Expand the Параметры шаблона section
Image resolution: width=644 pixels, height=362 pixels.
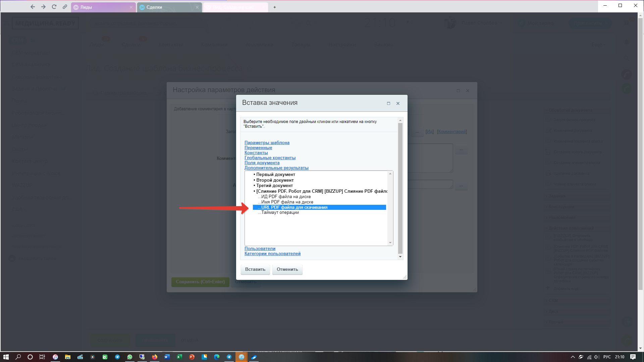click(267, 142)
